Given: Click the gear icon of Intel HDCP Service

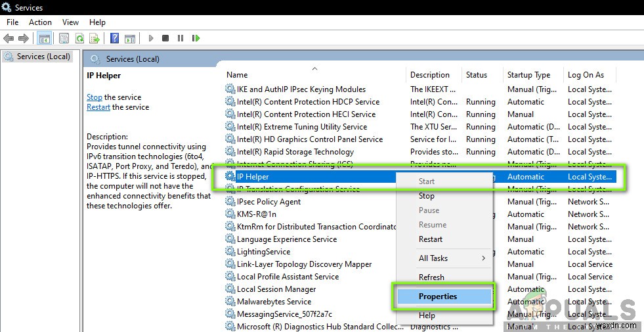Looking at the screenshot, I should [230, 101].
